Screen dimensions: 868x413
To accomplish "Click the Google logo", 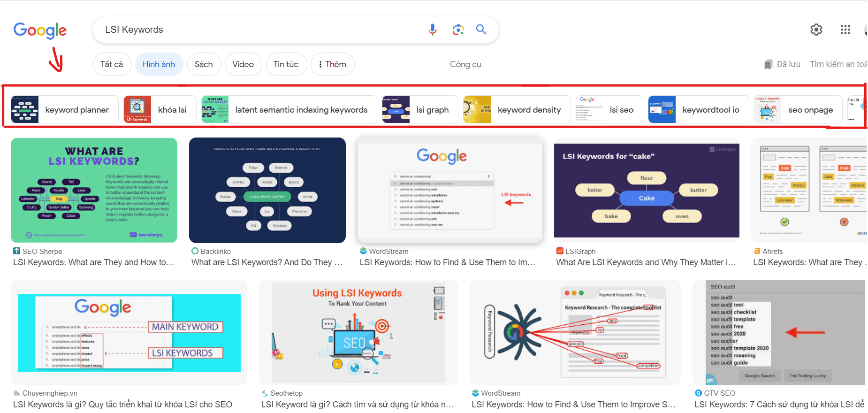I will pos(40,31).
